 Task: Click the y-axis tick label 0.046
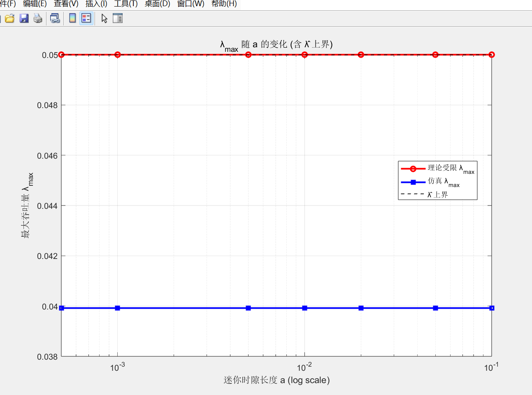(x=47, y=156)
